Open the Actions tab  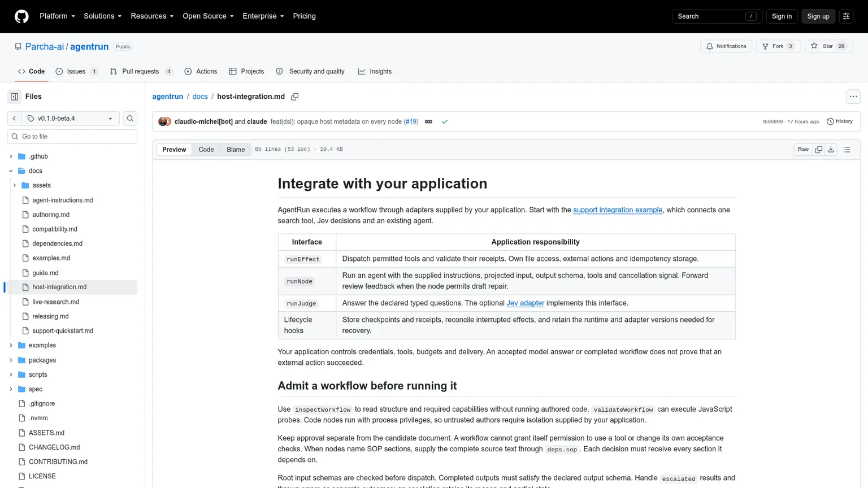(x=201, y=72)
